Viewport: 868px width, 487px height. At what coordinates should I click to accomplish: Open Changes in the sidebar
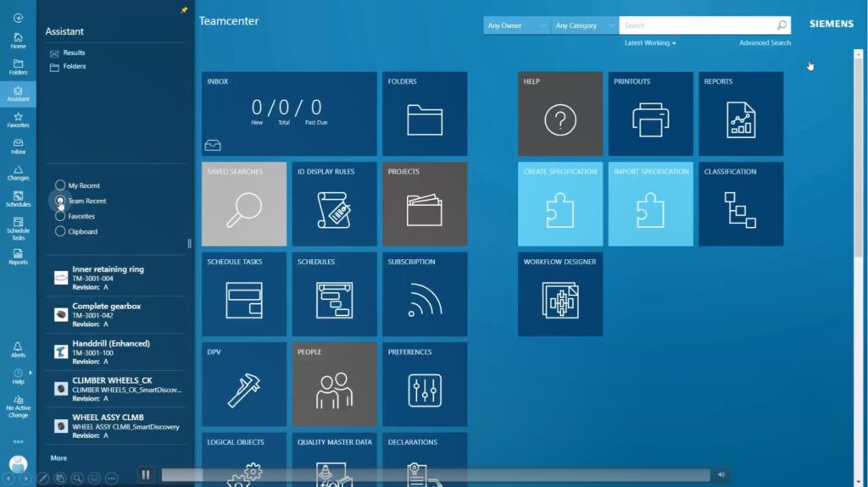click(18, 174)
